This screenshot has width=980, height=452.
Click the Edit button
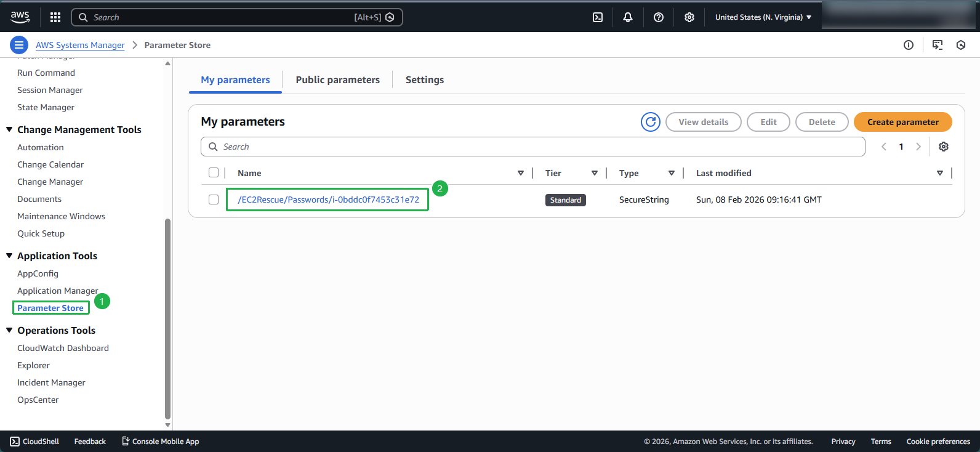769,122
